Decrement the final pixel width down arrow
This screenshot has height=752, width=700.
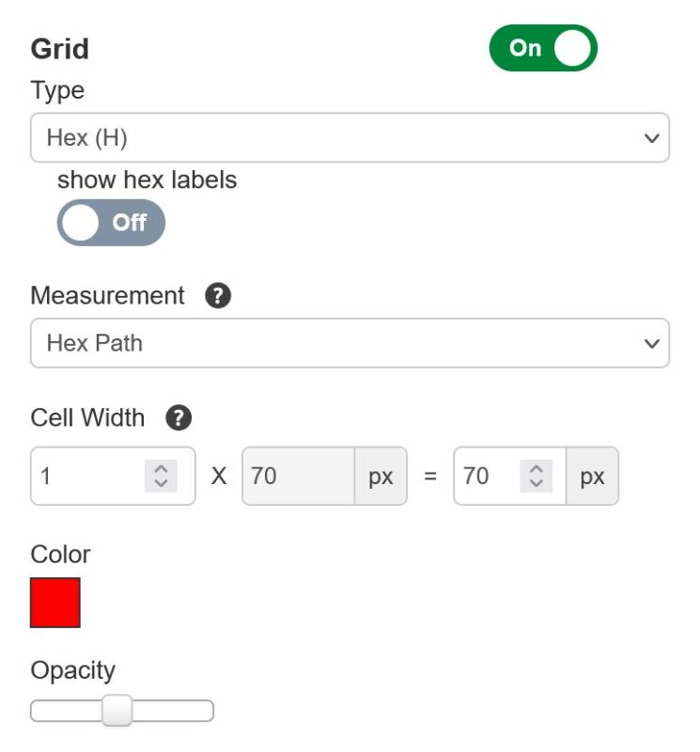pyautogui.click(x=537, y=484)
